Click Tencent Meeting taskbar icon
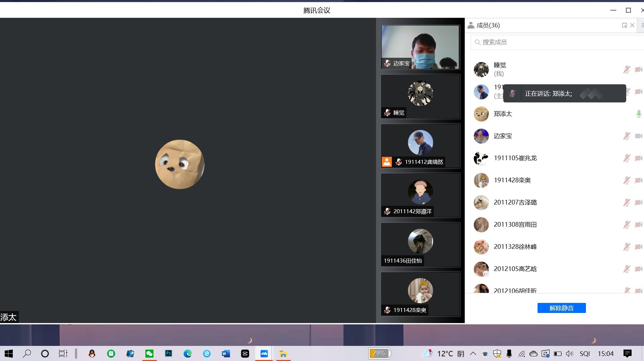This screenshot has width=644, height=361. tap(264, 354)
